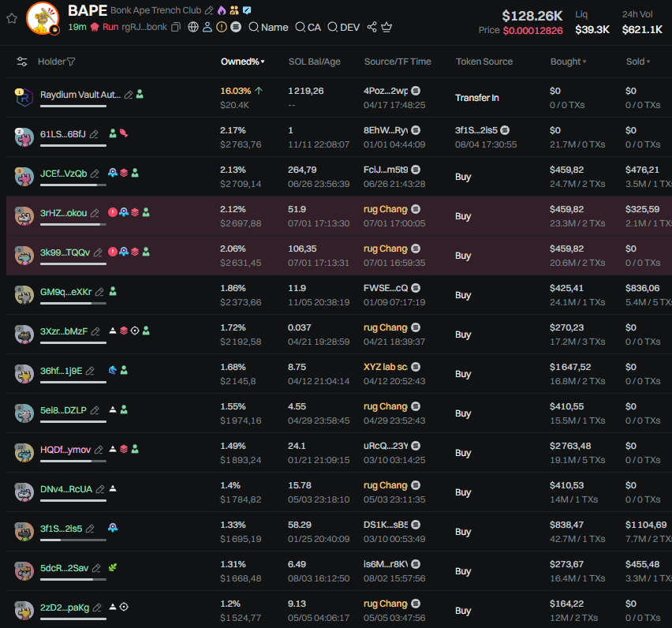Screen dimensions: 672x628
Task: Click the target icon beside 2zD2...paKg
Action: point(124,607)
